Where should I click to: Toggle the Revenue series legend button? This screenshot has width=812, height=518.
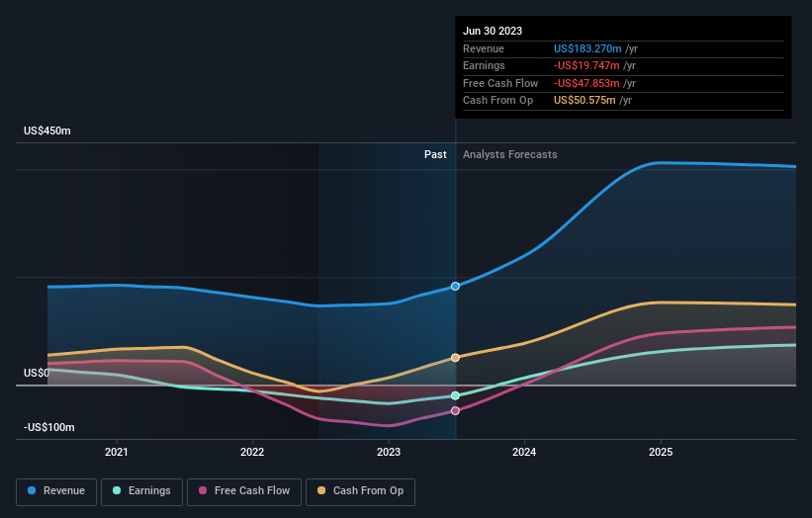point(56,491)
